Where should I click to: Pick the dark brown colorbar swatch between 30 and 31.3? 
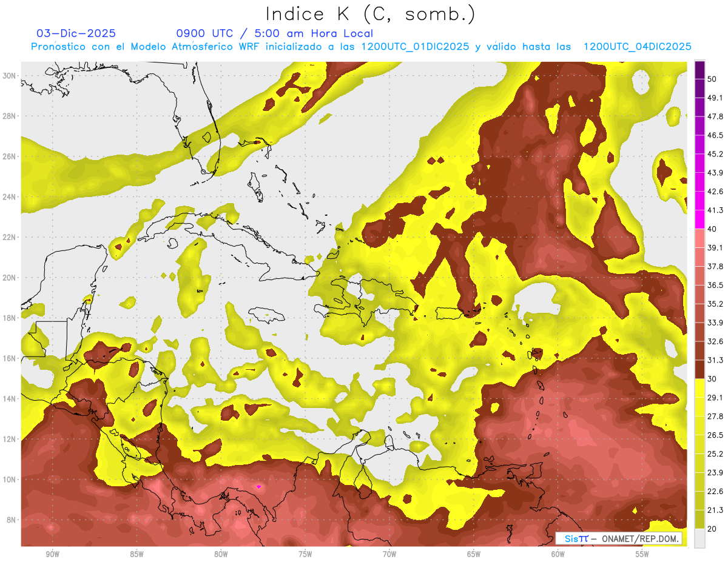pos(699,369)
